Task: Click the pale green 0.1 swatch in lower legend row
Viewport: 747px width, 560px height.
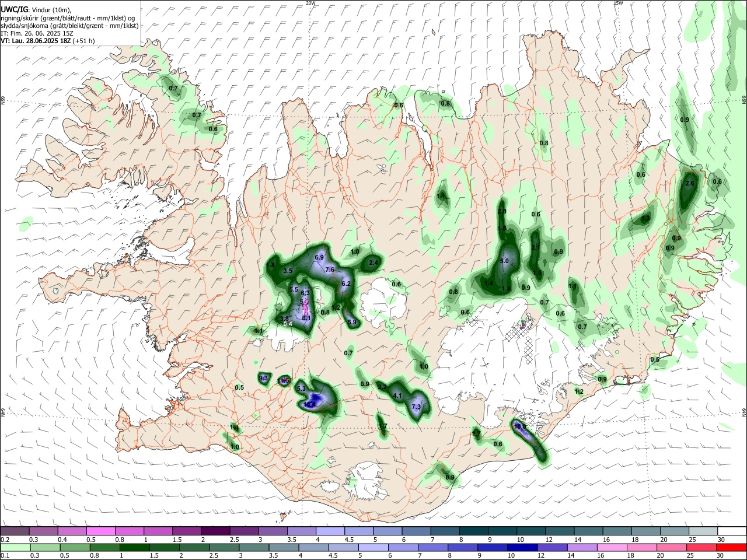Action: (x=15, y=547)
